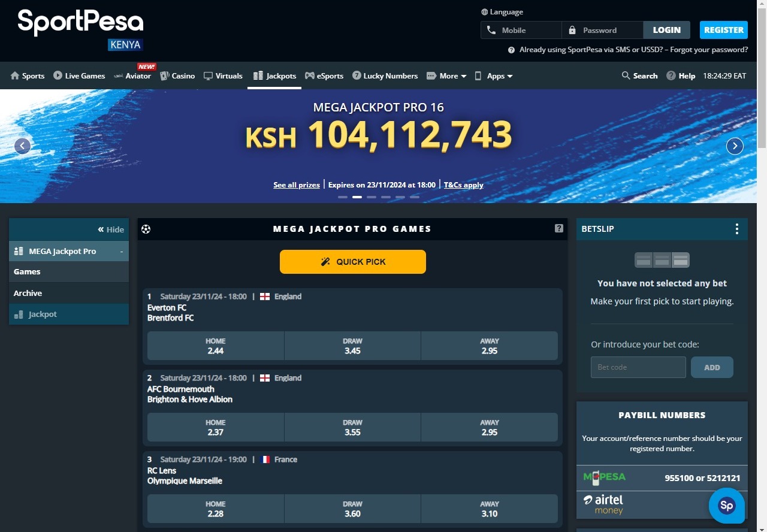767x532 pixels.
Task: Click the Mobile number input field
Action: [521, 30]
